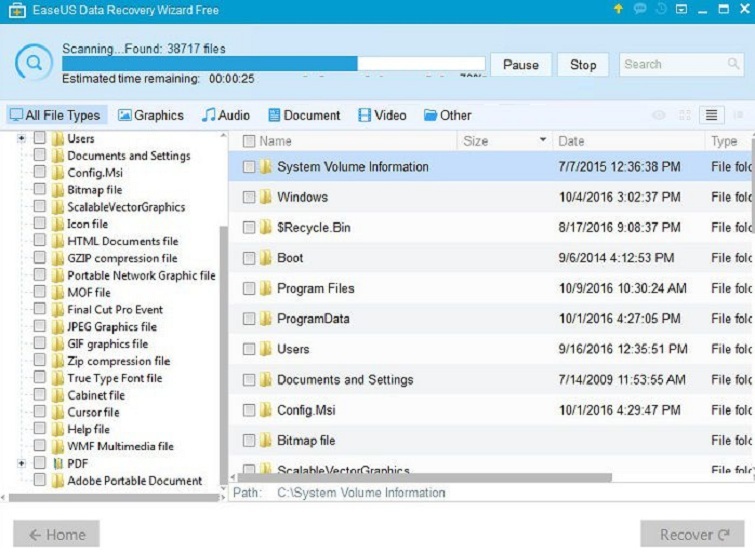Check the Config.Msi row checkbox in file list
Viewport: 755px width, 553px height.
[248, 410]
